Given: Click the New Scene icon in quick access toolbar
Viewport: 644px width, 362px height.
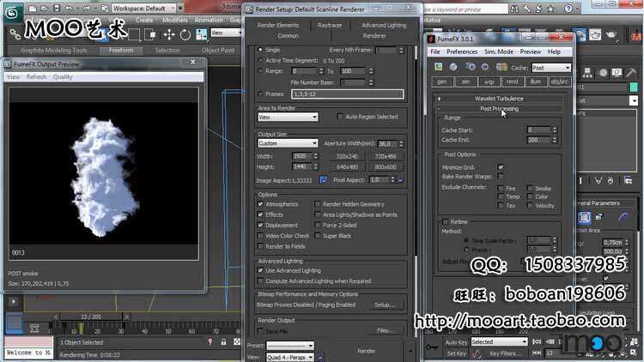Looking at the screenshot, I should click(33, 9).
